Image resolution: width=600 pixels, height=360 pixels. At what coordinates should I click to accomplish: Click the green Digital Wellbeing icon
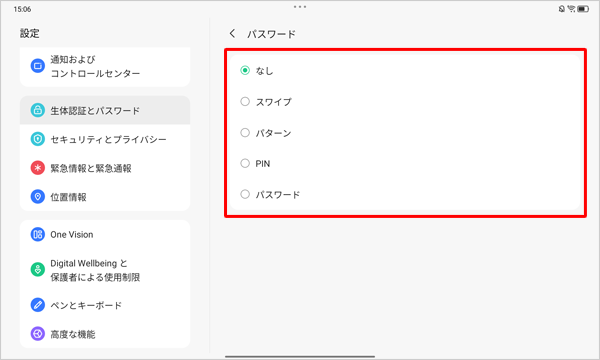point(38,270)
